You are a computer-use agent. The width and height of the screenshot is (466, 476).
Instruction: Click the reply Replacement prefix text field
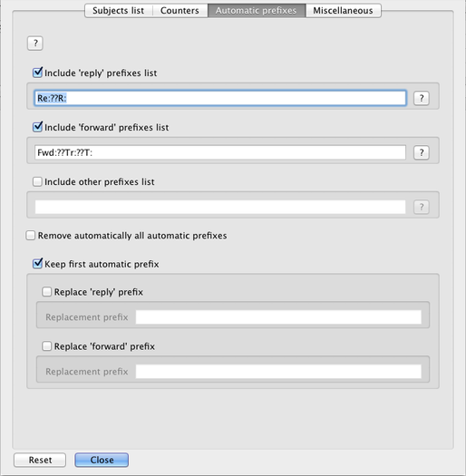point(278,317)
